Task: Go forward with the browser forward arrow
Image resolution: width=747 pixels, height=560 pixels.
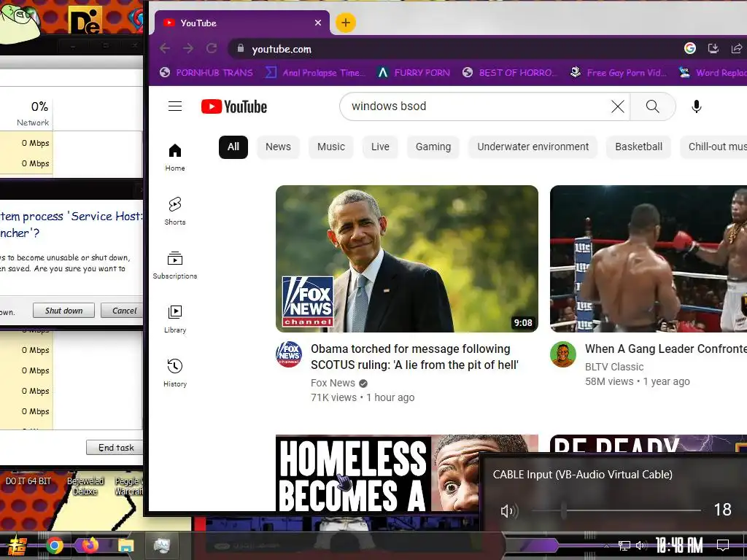Action: pos(188,49)
